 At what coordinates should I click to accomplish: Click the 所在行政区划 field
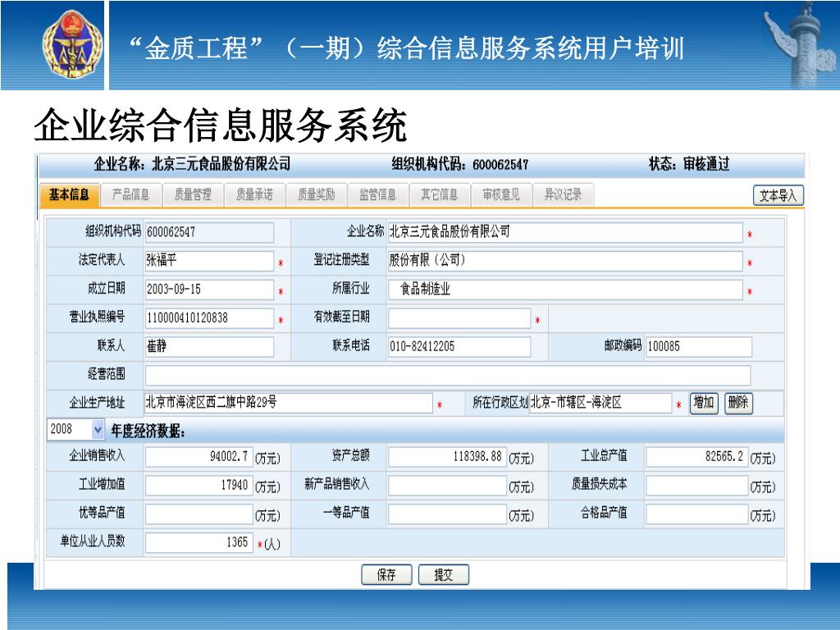(x=600, y=403)
